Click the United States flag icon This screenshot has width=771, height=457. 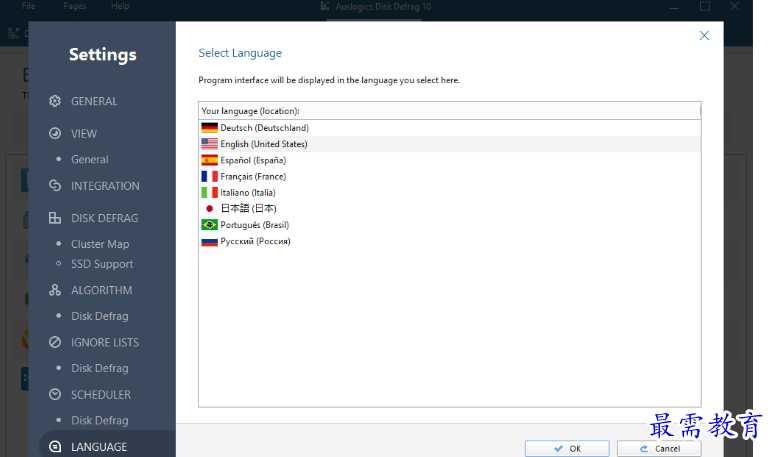[209, 144]
